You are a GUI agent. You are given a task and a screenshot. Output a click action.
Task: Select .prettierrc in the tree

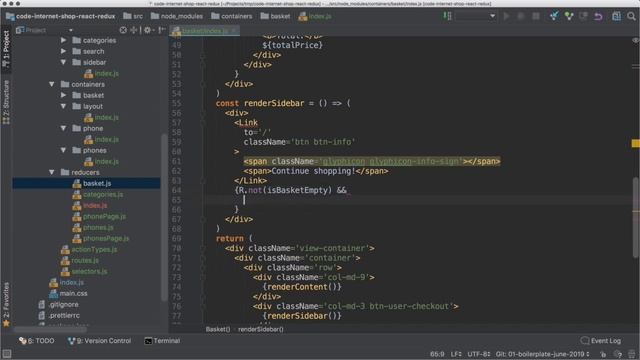click(x=64, y=316)
